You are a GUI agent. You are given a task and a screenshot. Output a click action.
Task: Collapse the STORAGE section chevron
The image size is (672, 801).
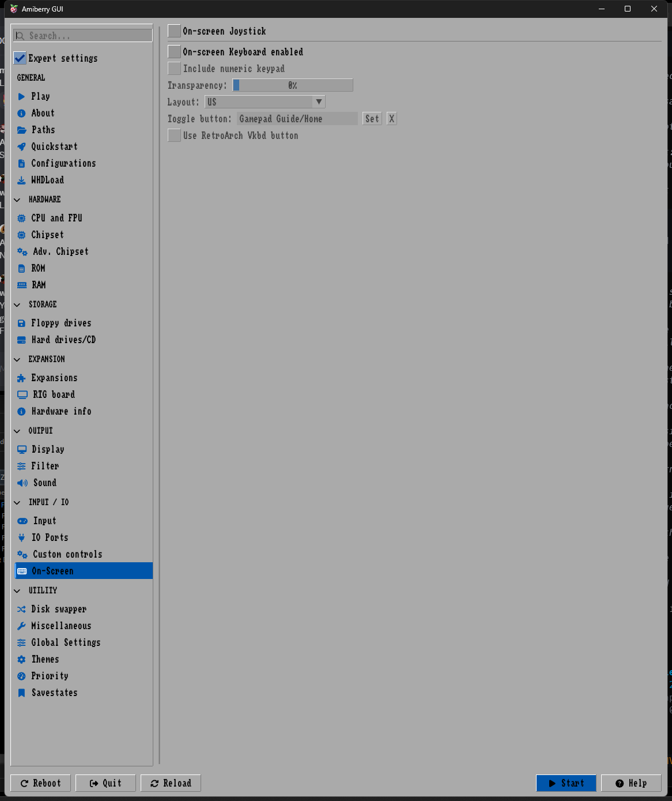click(x=17, y=304)
